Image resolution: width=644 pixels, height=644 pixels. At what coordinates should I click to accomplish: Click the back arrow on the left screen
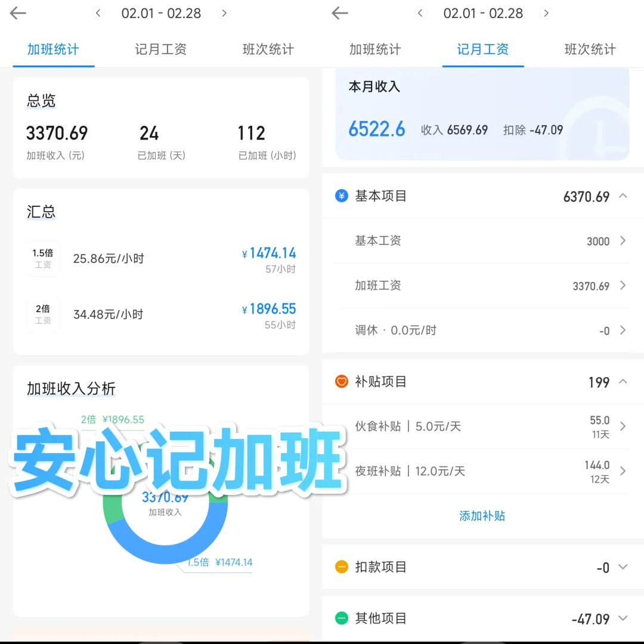tap(18, 13)
